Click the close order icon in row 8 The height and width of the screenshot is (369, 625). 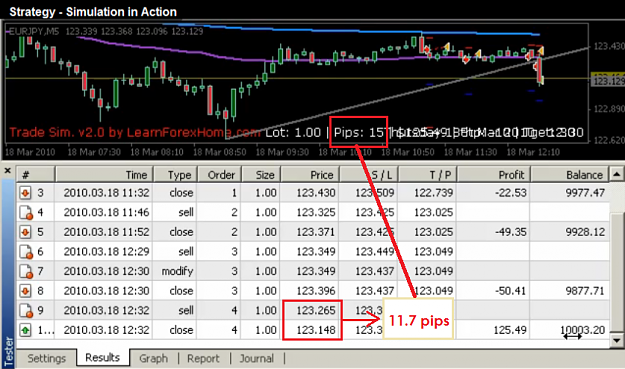[x=26, y=291]
